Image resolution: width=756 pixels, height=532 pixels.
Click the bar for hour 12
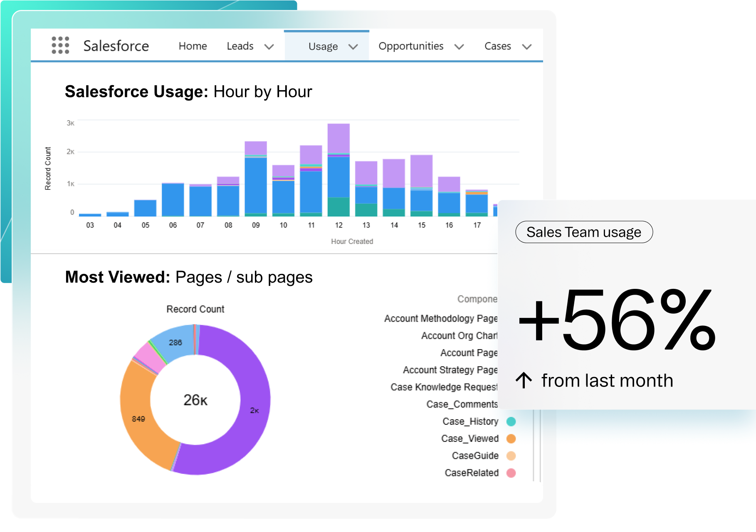pyautogui.click(x=338, y=170)
